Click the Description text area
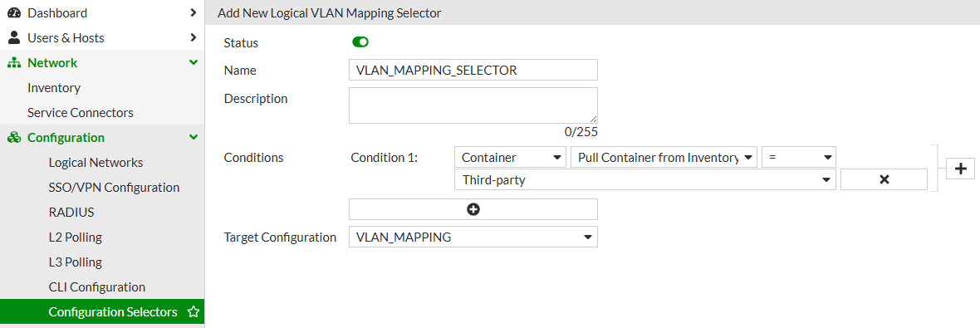Image resolution: width=980 pixels, height=328 pixels. [473, 105]
